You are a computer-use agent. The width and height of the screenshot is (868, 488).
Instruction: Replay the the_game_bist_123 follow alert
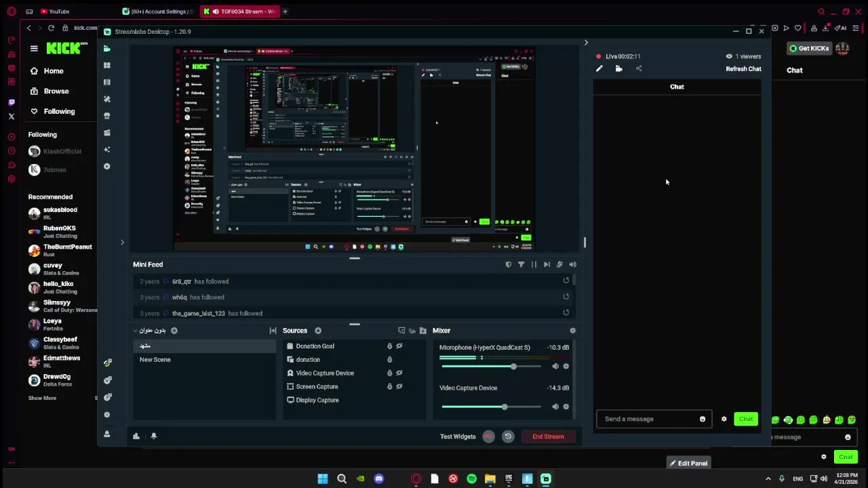point(566,312)
